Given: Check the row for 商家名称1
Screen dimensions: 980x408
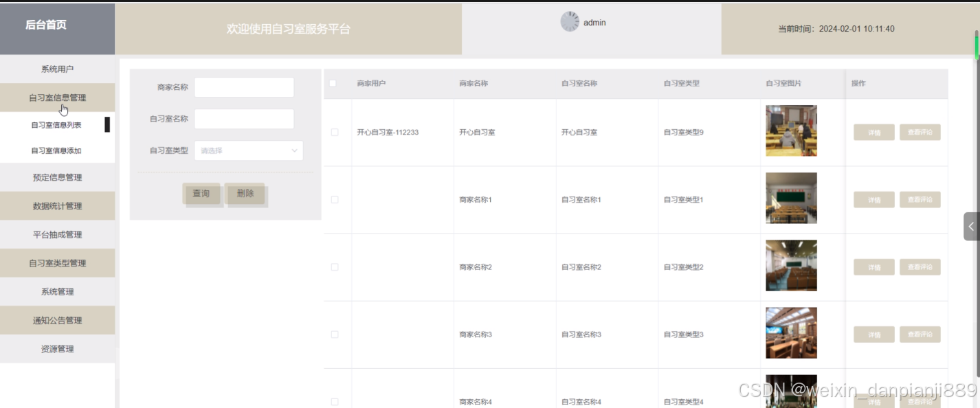Looking at the screenshot, I should 335,200.
